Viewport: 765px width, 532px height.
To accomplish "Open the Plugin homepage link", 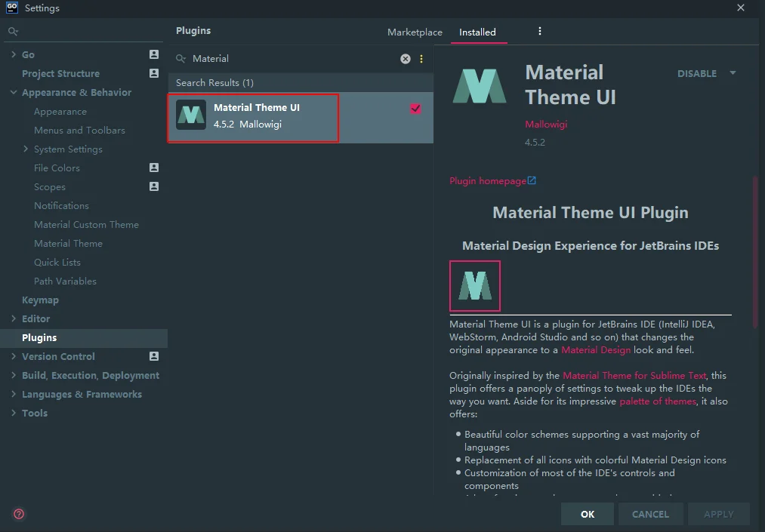I will [x=488, y=181].
